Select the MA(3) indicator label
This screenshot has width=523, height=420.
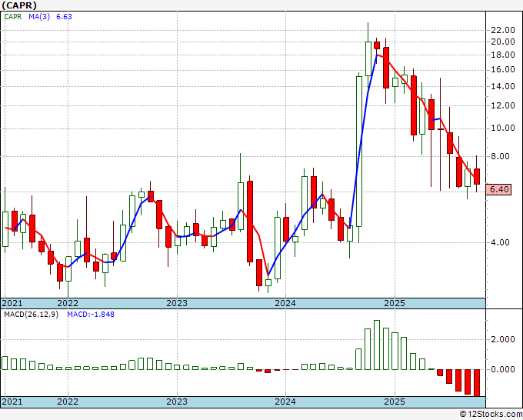[39, 17]
